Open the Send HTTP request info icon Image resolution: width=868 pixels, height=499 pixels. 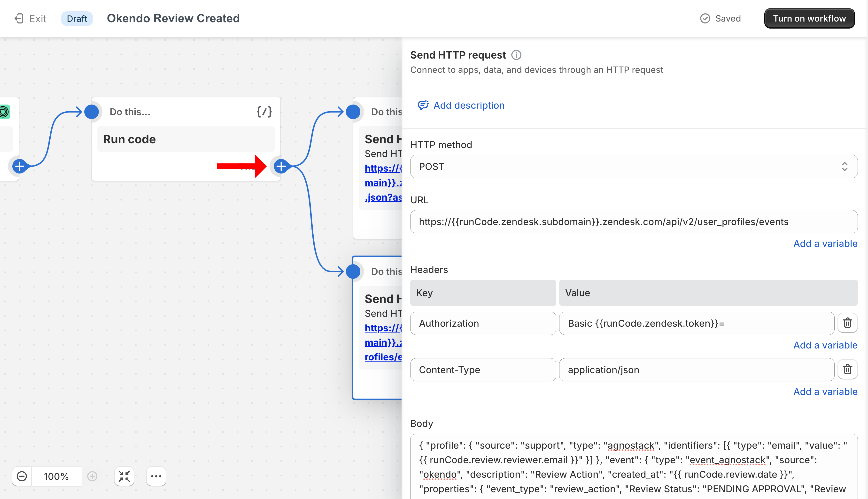pos(516,55)
